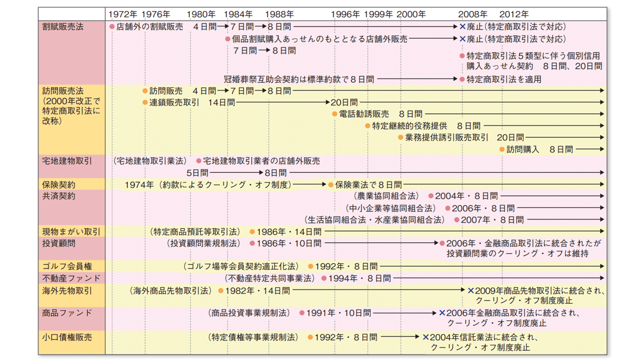Select the ゴルフ会員権 row label
Viewport: 644px width, 362px height.
coord(67,266)
